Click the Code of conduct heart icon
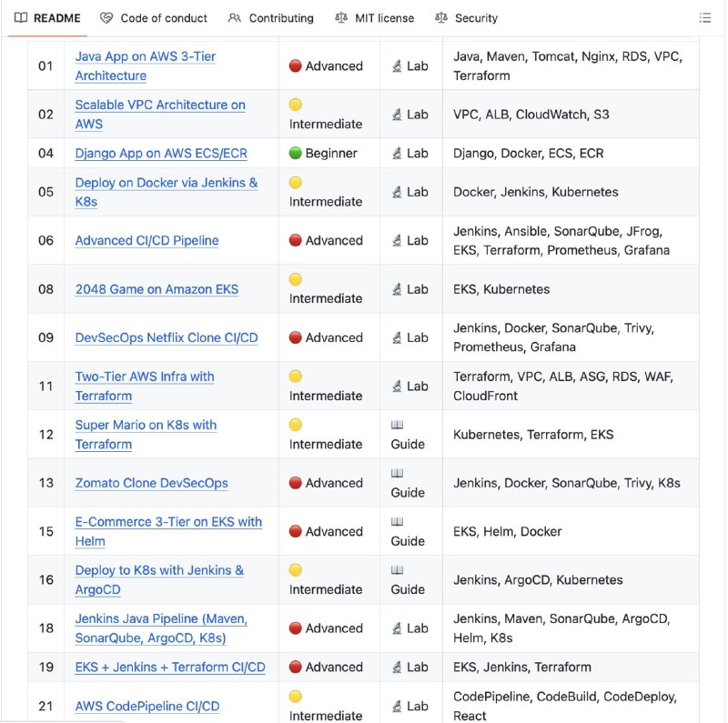The height and width of the screenshot is (723, 728). point(106,18)
